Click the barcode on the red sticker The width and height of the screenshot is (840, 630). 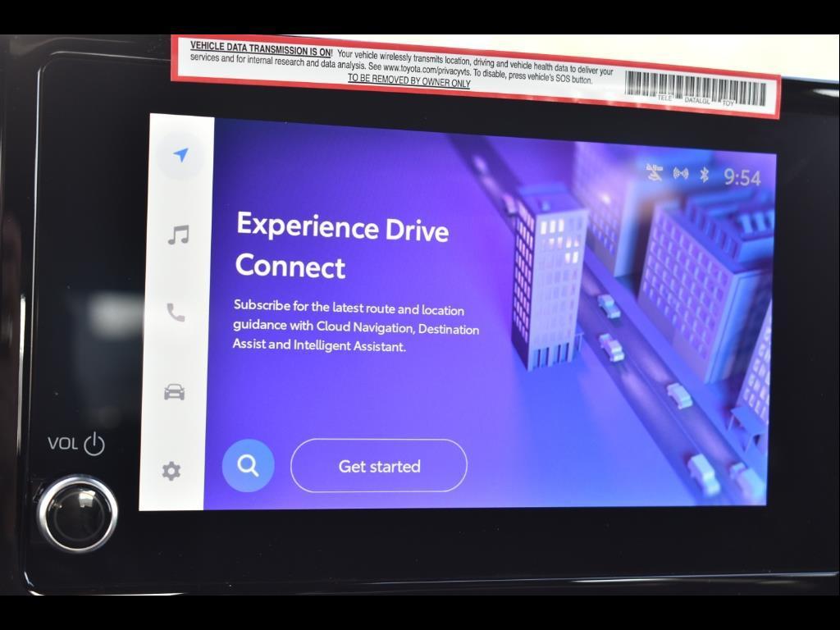(696, 86)
